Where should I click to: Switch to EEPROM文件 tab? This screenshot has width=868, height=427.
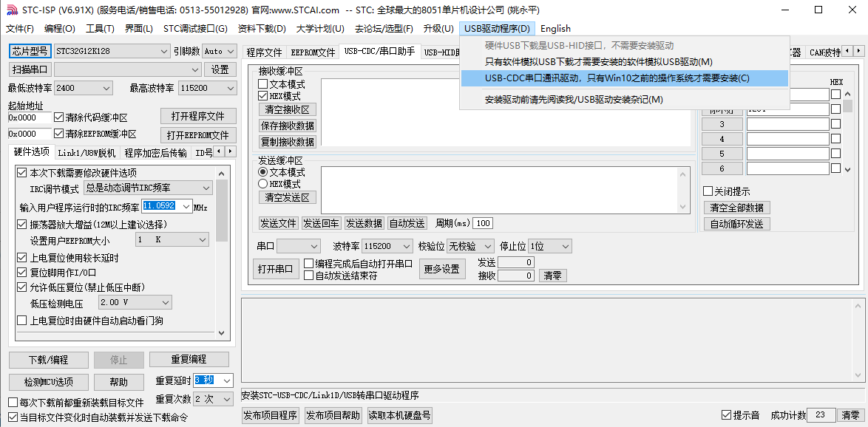click(313, 52)
